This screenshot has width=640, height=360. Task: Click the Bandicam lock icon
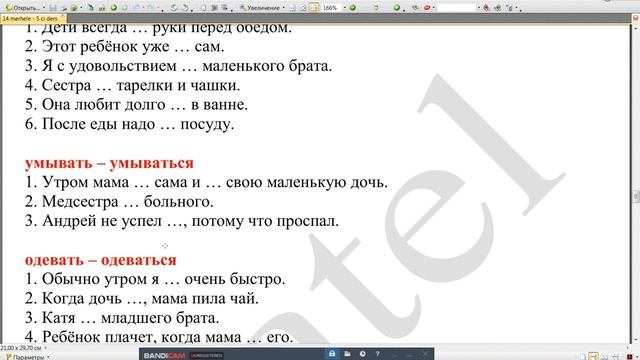pos(332,353)
